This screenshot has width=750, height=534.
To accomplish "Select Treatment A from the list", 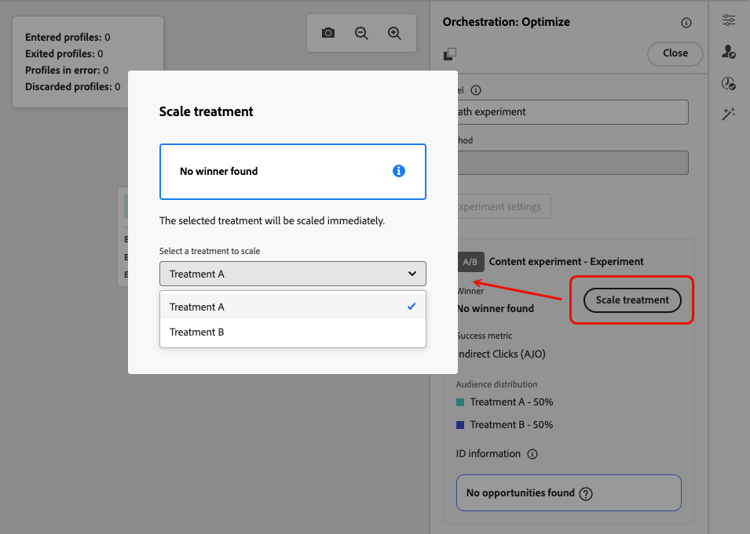I will 293,307.
